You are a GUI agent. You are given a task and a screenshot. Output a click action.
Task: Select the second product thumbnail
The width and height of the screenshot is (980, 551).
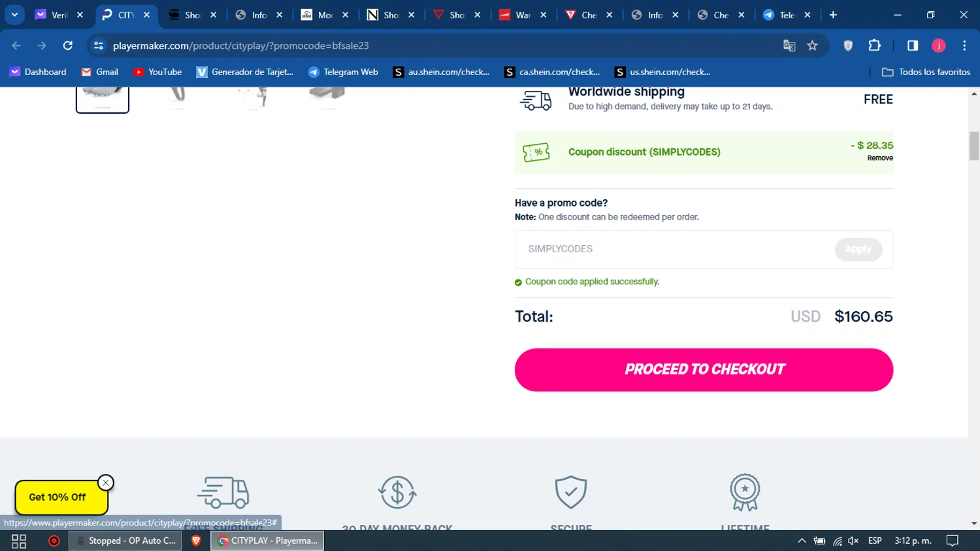pos(178,98)
